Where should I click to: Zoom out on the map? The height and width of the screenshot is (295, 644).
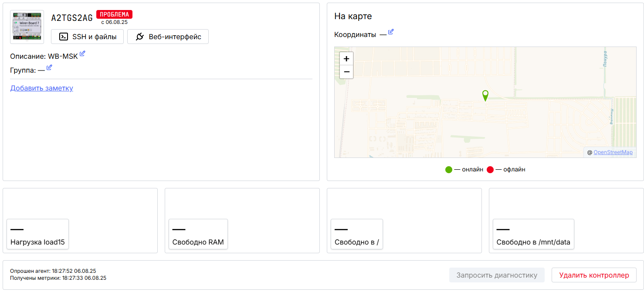346,72
